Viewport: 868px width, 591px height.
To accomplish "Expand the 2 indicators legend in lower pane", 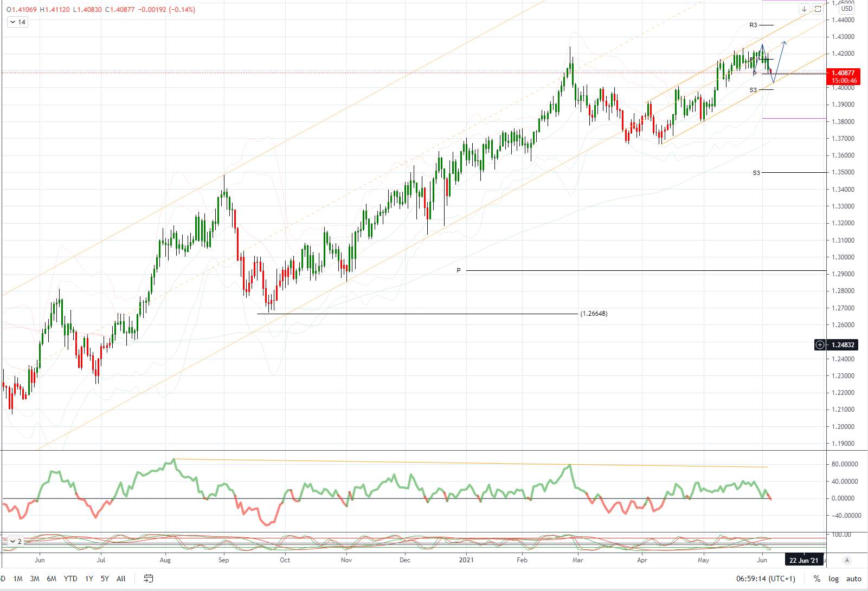I will (15, 541).
